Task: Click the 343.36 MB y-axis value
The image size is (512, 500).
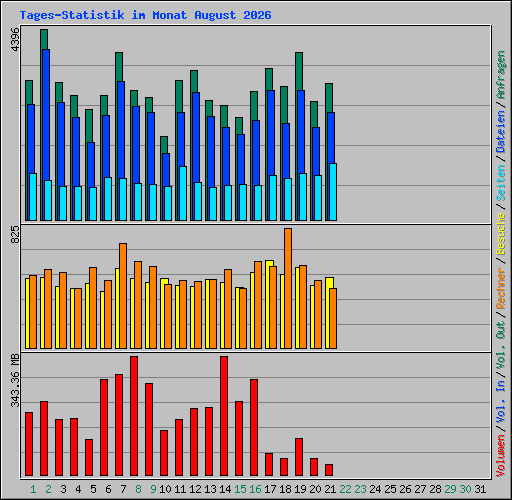Action: (15, 380)
